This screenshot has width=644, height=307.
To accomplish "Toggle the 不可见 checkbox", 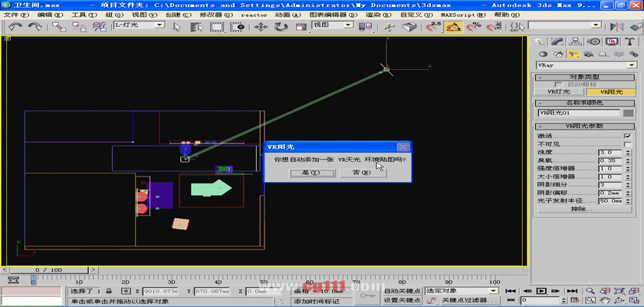I will [627, 144].
